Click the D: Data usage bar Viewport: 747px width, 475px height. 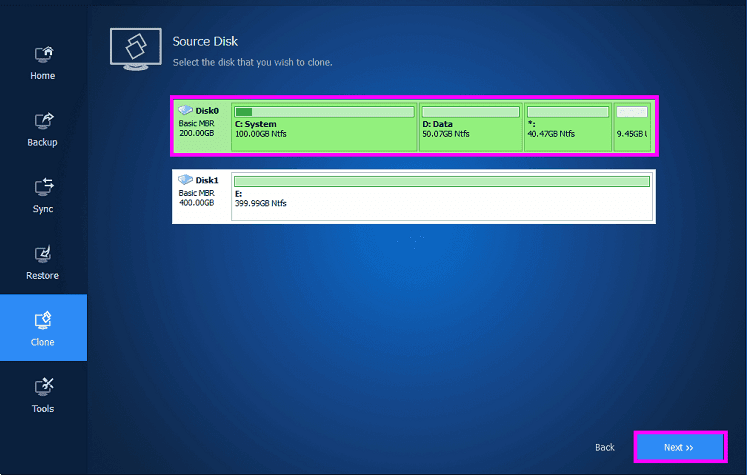pyautogui.click(x=470, y=112)
